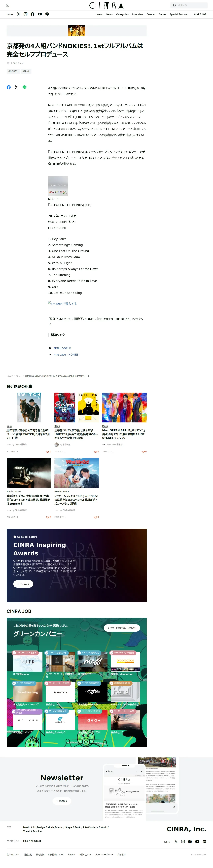Open the footer Facebook icon
Screen dimensions: 213x868
pos(190,842)
